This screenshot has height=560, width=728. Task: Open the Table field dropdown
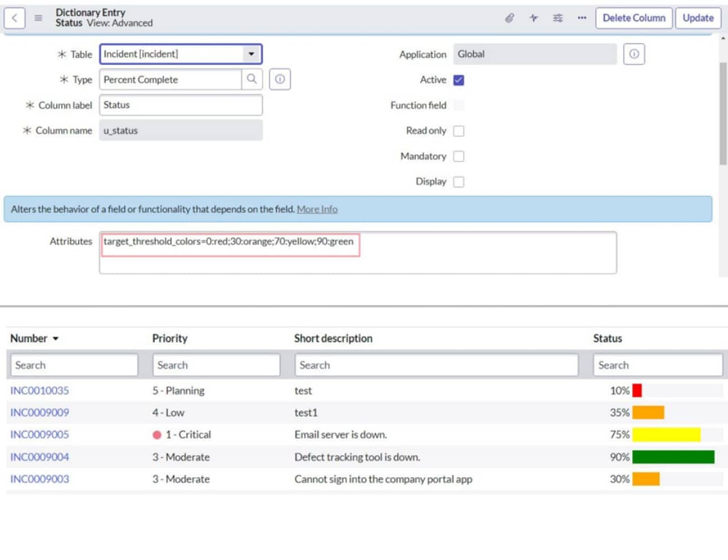(x=251, y=54)
